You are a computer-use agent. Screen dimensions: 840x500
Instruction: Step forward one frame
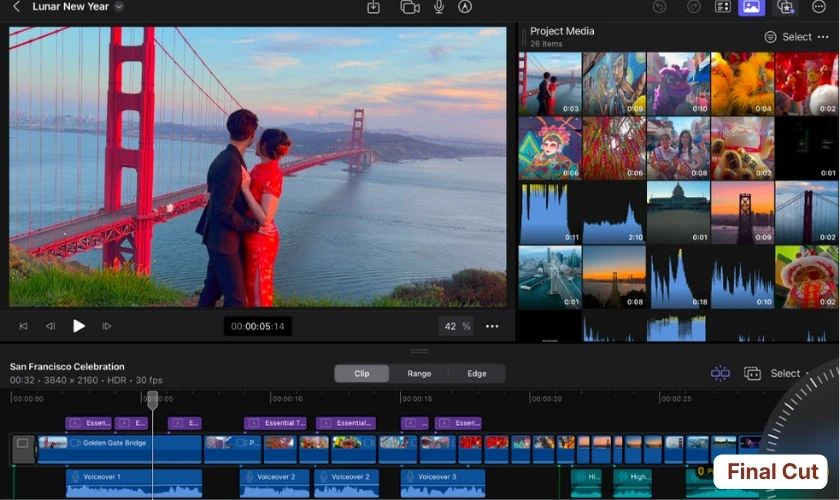107,326
